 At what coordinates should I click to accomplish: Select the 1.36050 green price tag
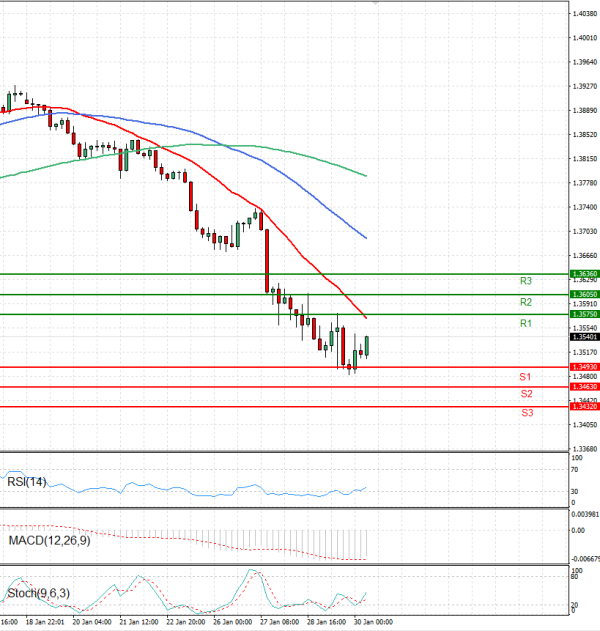click(584, 294)
